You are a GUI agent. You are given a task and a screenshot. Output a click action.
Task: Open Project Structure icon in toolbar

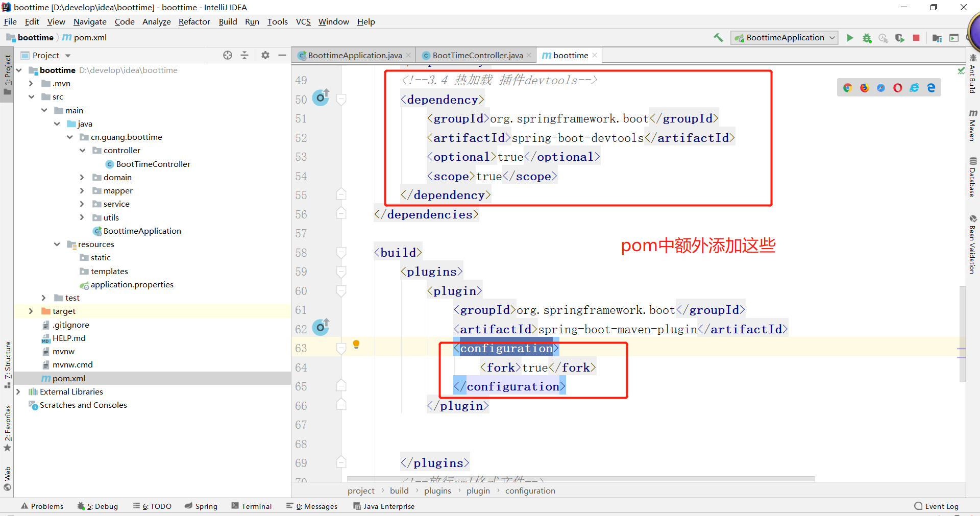(x=937, y=38)
